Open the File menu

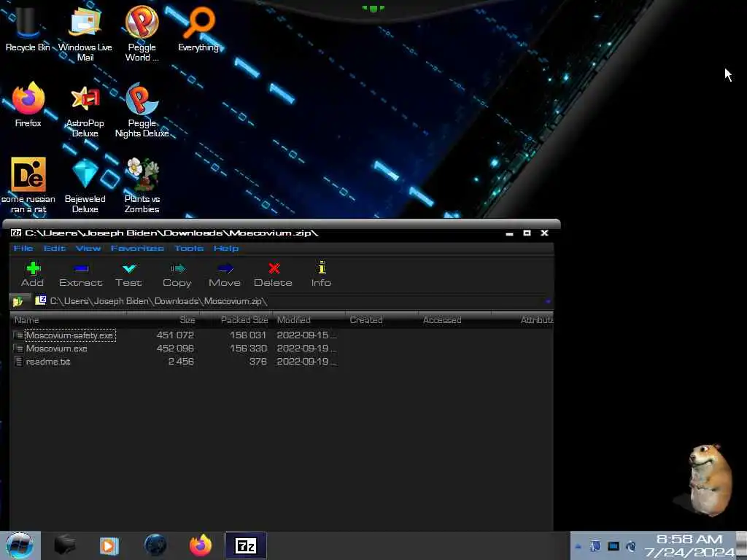23,248
